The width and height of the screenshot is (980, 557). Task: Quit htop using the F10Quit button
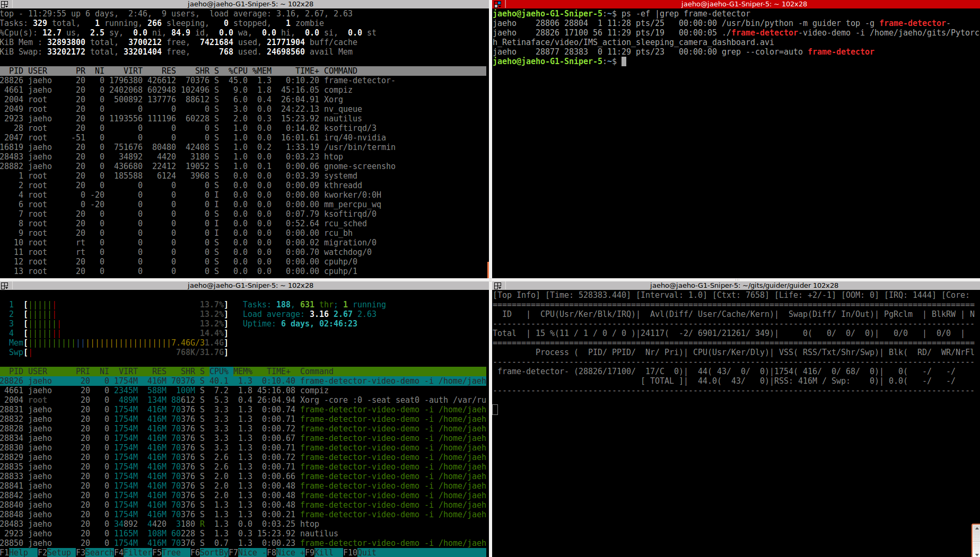click(x=360, y=552)
